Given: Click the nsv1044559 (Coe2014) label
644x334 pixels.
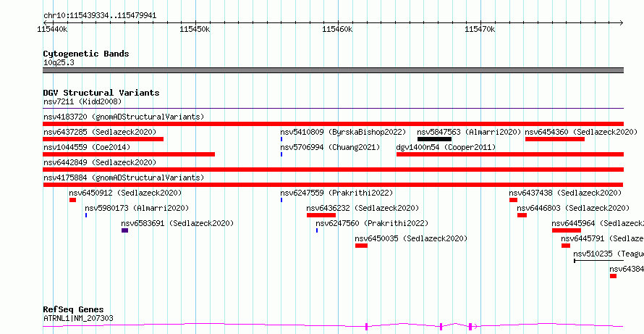Looking at the screenshot, I should 87,147.
